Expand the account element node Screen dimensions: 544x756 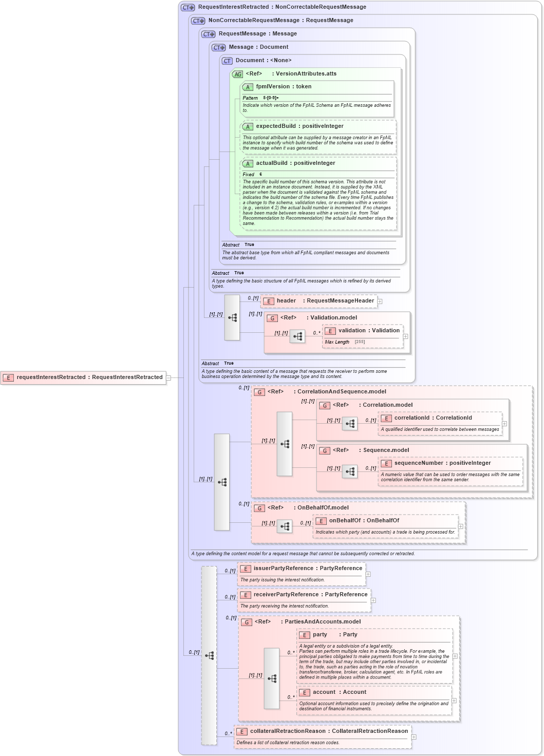pyautogui.click(x=454, y=701)
